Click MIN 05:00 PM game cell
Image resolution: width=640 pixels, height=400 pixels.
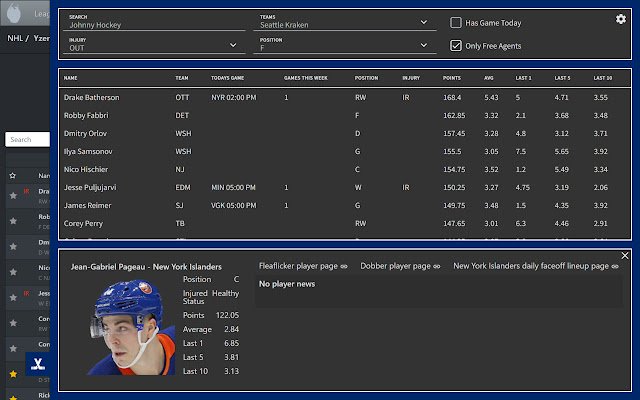tap(233, 187)
